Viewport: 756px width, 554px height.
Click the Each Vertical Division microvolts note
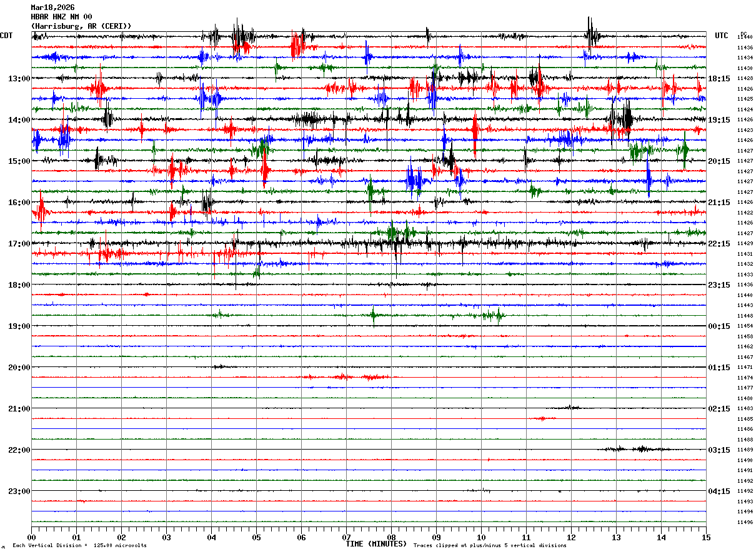[x=79, y=546]
